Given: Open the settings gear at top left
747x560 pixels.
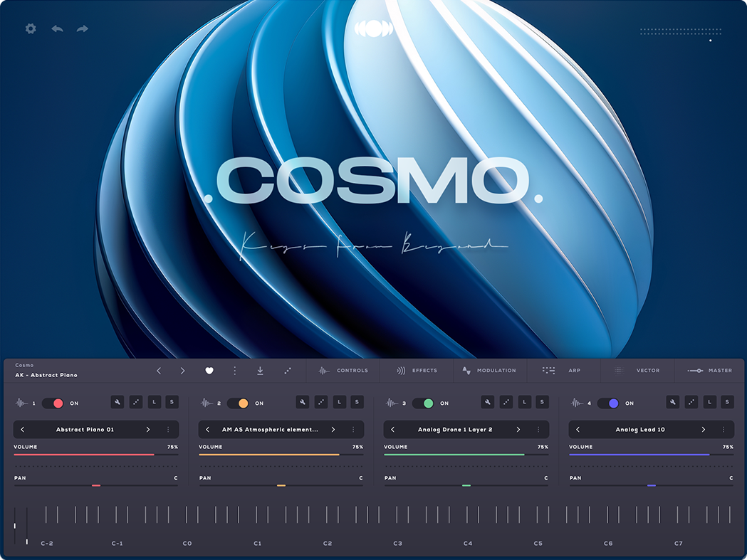Looking at the screenshot, I should point(30,28).
